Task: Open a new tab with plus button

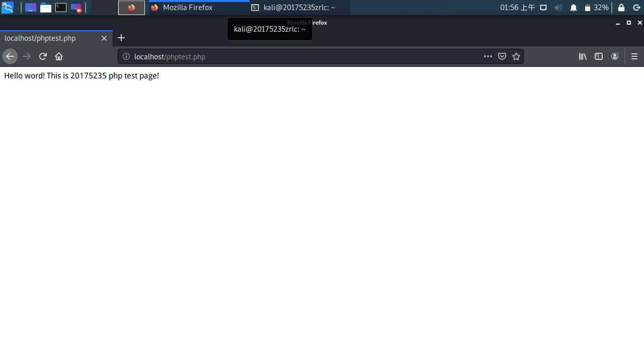Action: tap(121, 38)
